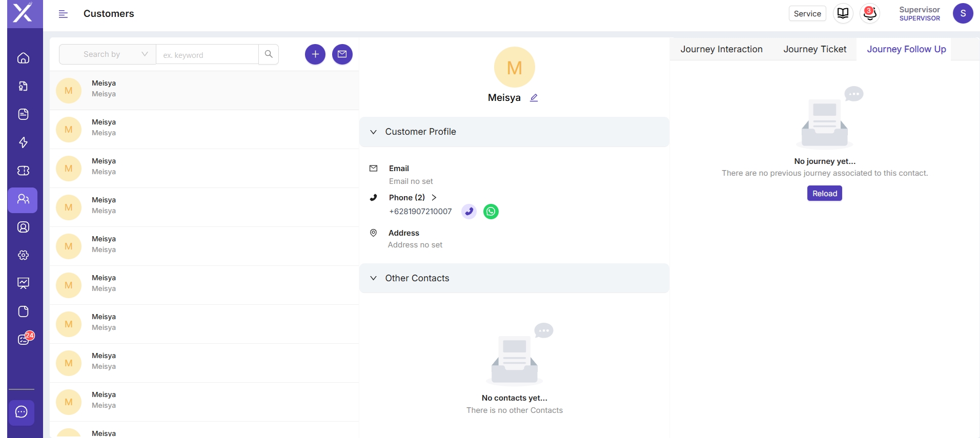Click the pencil edit icon next to Meisya
This screenshot has width=980, height=438.
(x=534, y=98)
